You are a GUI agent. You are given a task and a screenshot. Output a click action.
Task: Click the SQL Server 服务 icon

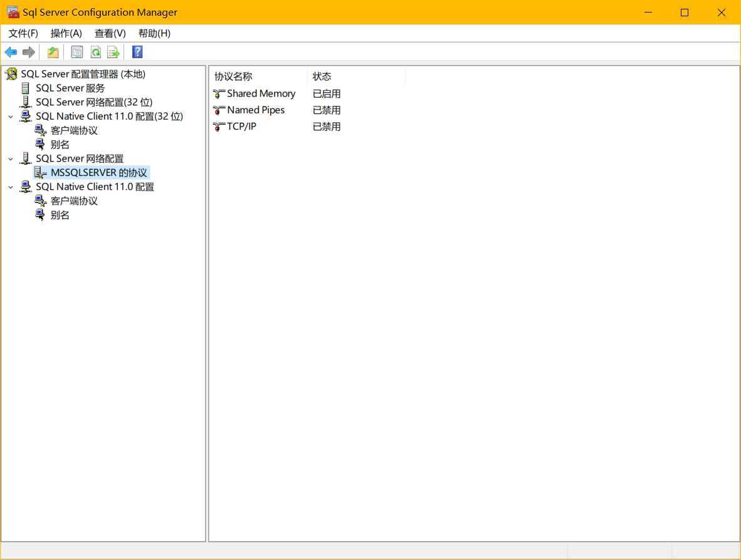(x=26, y=88)
